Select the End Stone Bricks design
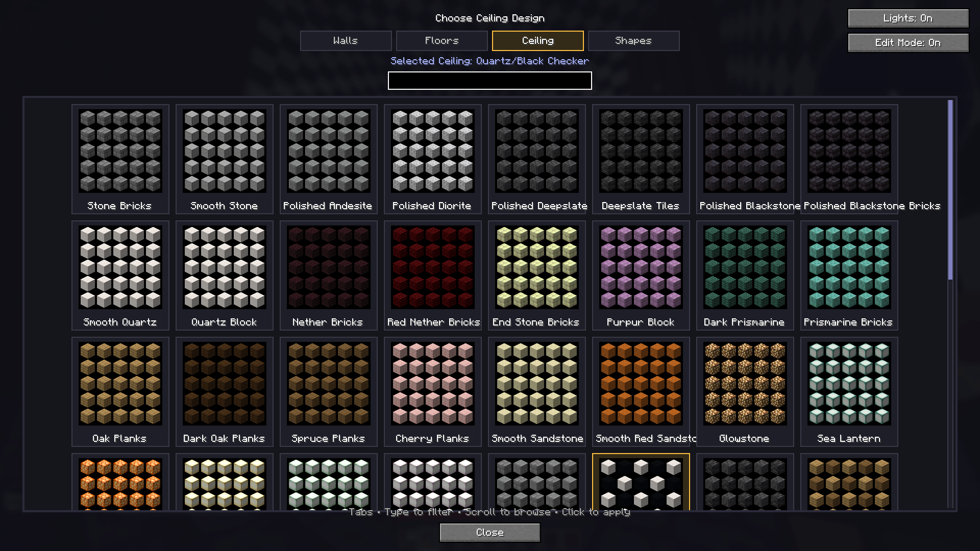This screenshot has width=980, height=551. click(537, 275)
